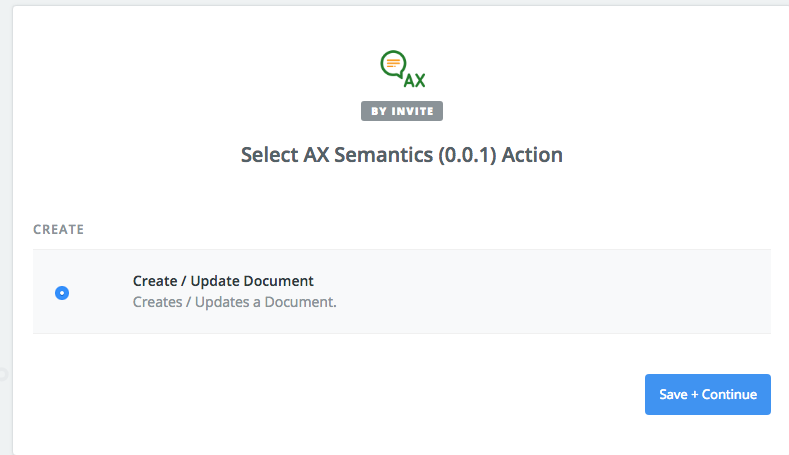Click the Select AX Semantics Action heading
This screenshot has height=455, width=789.
coord(402,155)
